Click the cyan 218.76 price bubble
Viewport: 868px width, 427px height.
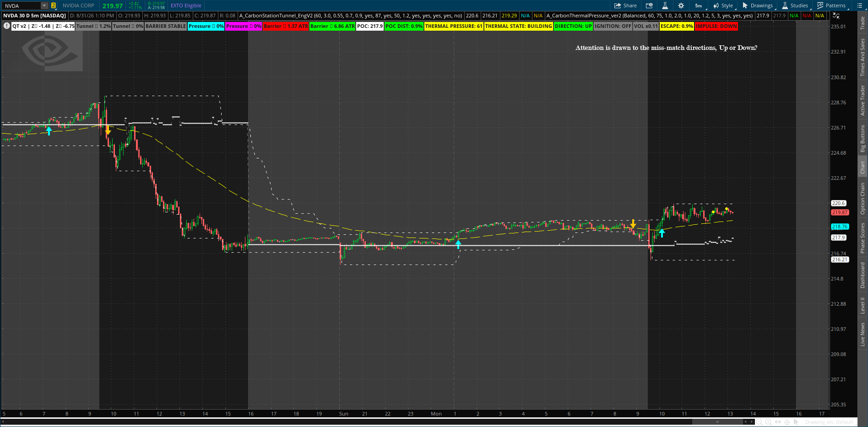pos(840,227)
